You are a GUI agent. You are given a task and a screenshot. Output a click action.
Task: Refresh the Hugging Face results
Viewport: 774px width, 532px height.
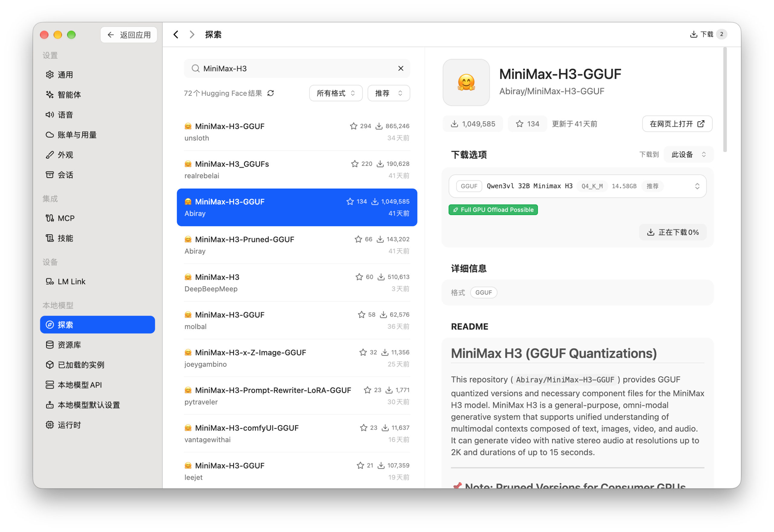click(x=271, y=93)
